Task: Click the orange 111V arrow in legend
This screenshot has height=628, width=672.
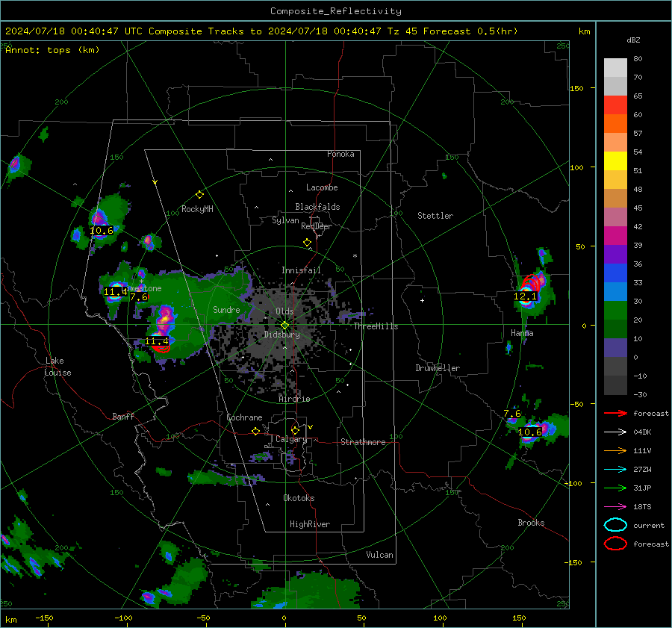Action: click(615, 450)
